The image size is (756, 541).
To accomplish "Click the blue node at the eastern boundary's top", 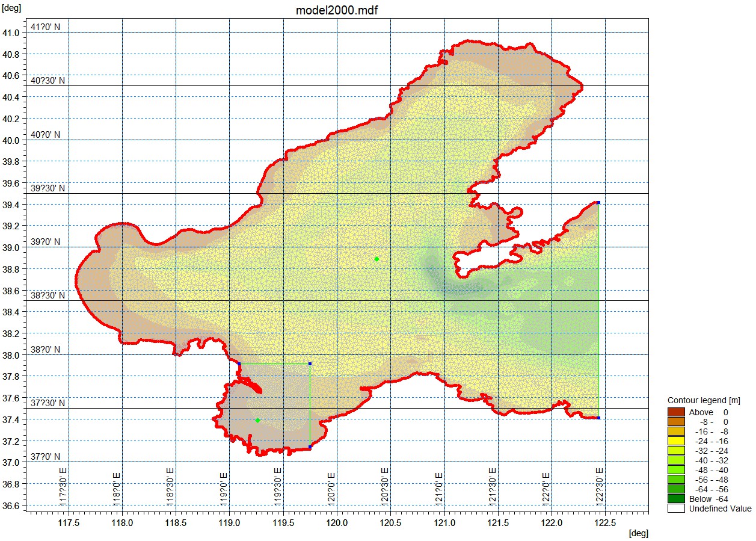I will coord(598,203).
